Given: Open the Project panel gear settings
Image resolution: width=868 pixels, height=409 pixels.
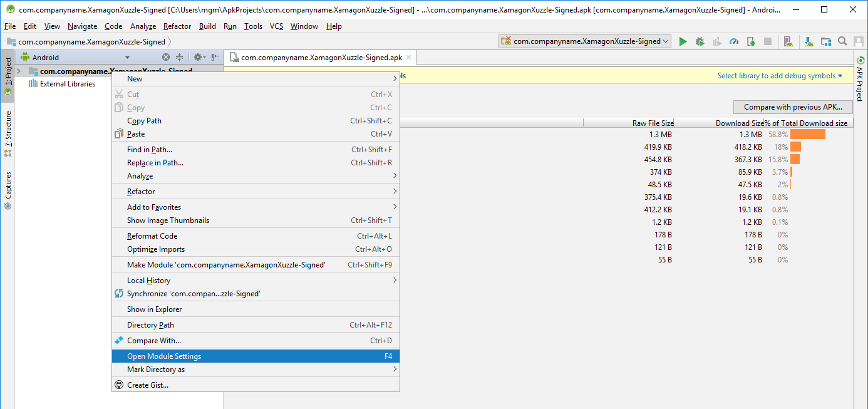Looking at the screenshot, I should click(199, 57).
